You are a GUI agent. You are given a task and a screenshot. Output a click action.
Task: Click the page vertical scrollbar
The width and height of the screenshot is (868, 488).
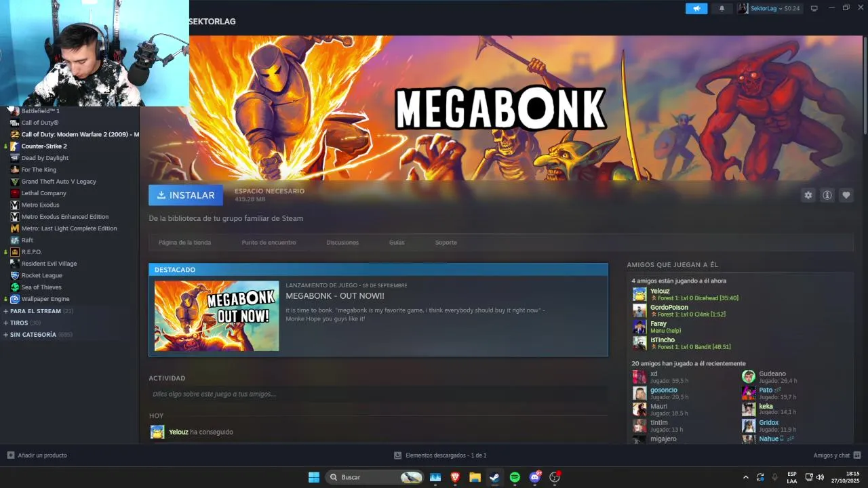point(865,85)
